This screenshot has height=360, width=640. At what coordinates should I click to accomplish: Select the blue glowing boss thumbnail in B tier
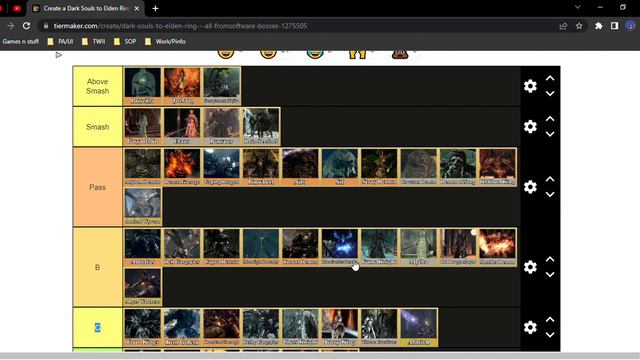click(x=340, y=247)
